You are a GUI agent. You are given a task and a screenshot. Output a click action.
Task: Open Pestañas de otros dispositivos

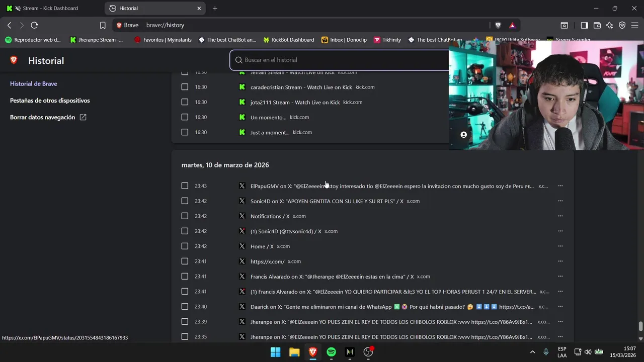pos(50,101)
